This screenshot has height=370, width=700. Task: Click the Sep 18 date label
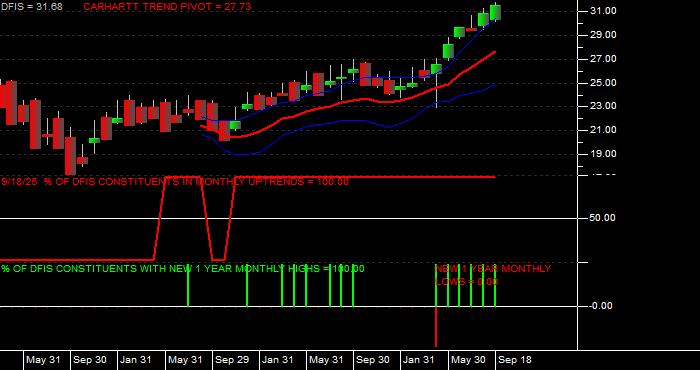pos(515,360)
